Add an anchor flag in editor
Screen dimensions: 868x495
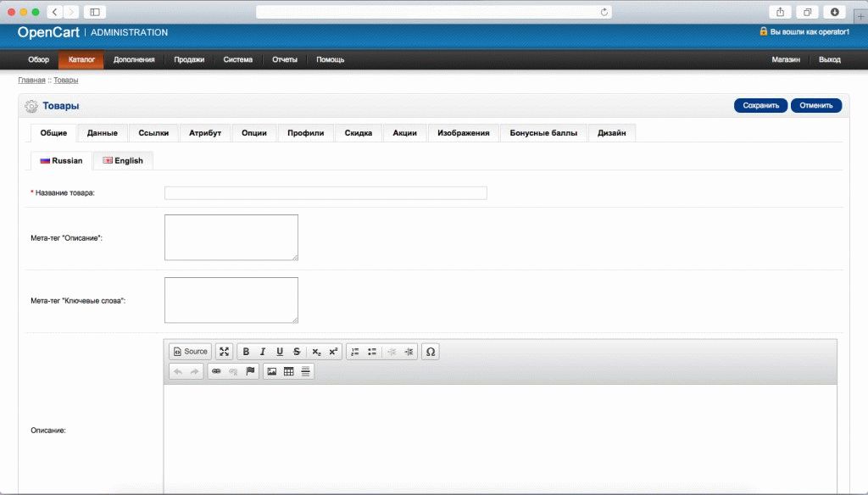click(250, 371)
